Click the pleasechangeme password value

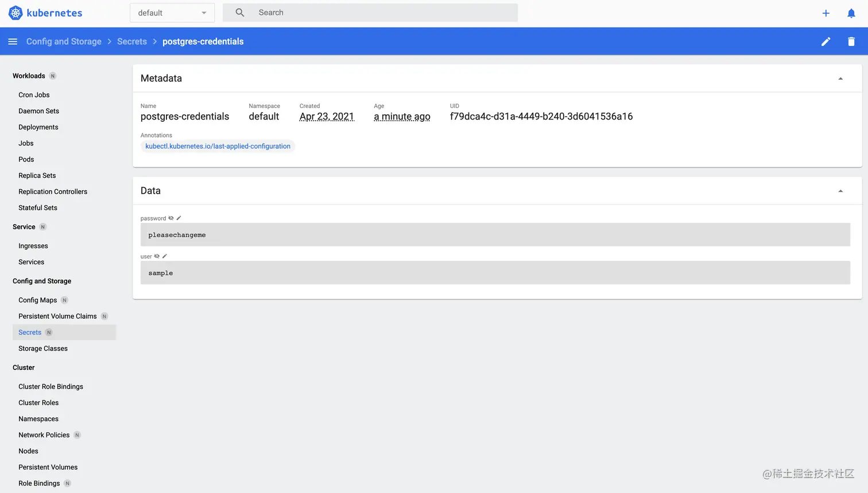[x=177, y=235]
